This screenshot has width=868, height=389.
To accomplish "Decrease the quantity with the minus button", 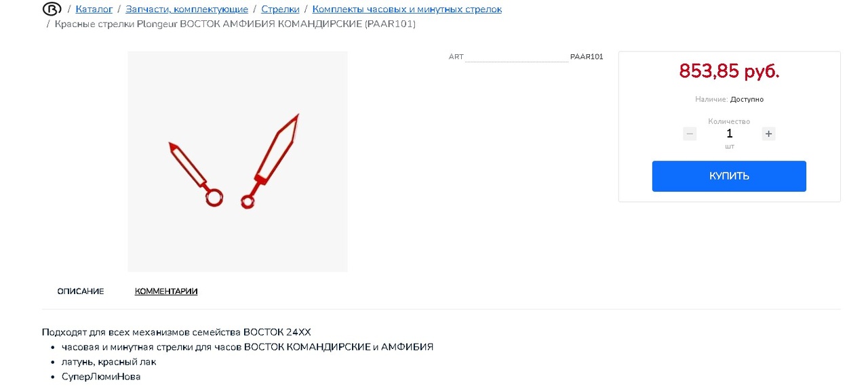I will coord(690,134).
